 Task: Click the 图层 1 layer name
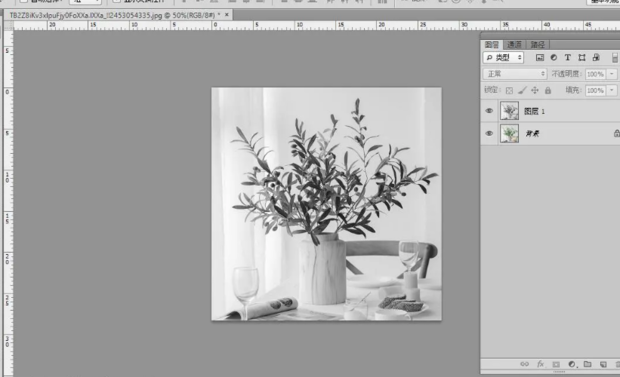534,112
